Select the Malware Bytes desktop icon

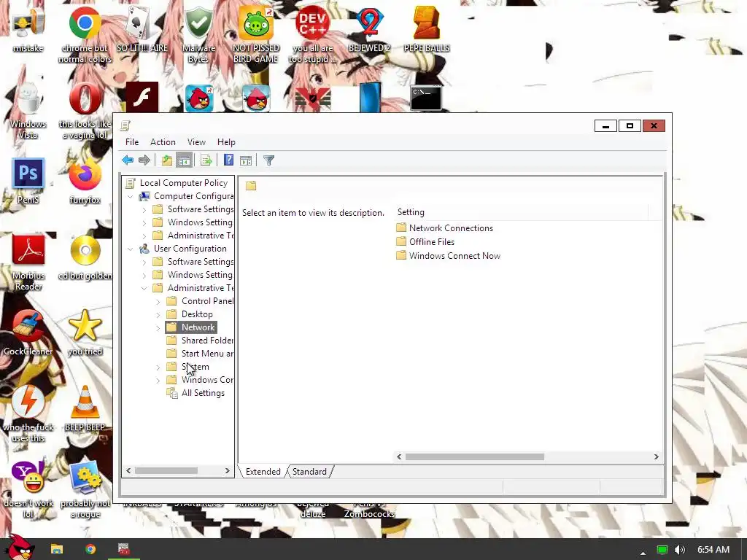click(x=198, y=36)
